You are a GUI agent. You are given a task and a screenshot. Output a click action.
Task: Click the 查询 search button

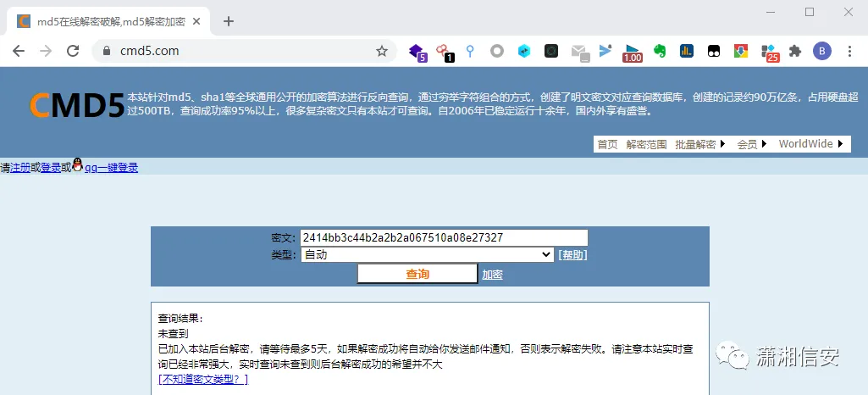click(417, 274)
